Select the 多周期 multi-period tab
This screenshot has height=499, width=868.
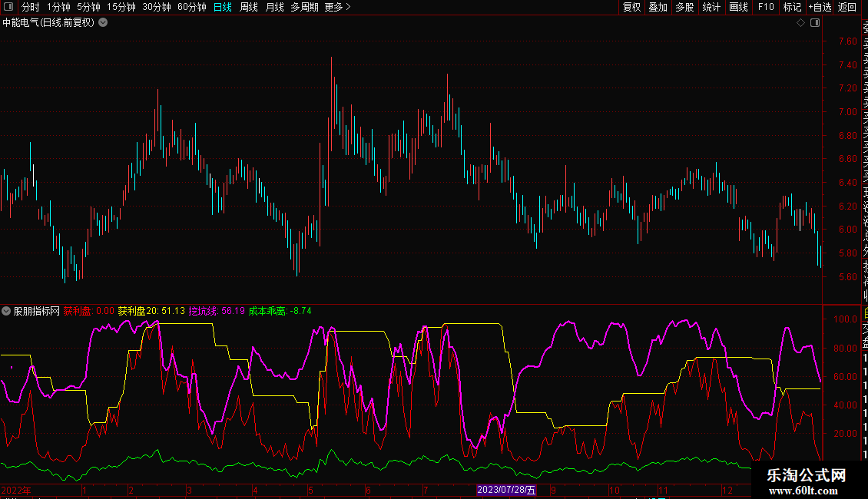[x=304, y=7]
